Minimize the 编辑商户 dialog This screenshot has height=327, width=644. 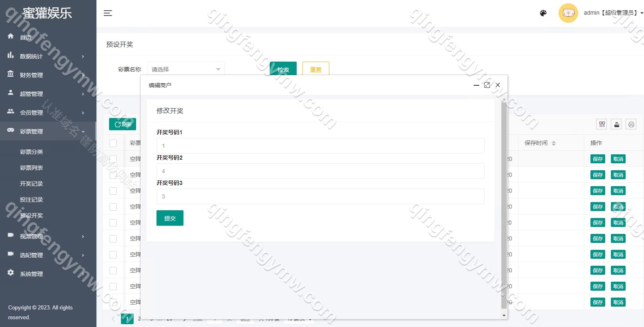[476, 85]
